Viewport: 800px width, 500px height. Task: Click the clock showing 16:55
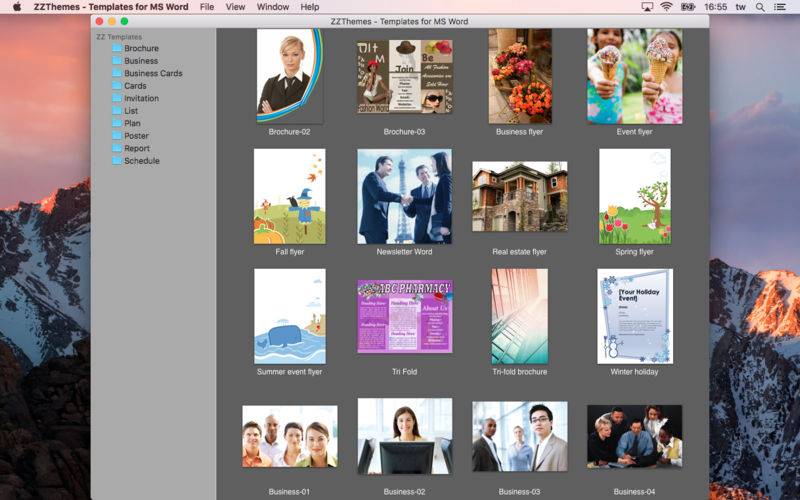click(715, 7)
